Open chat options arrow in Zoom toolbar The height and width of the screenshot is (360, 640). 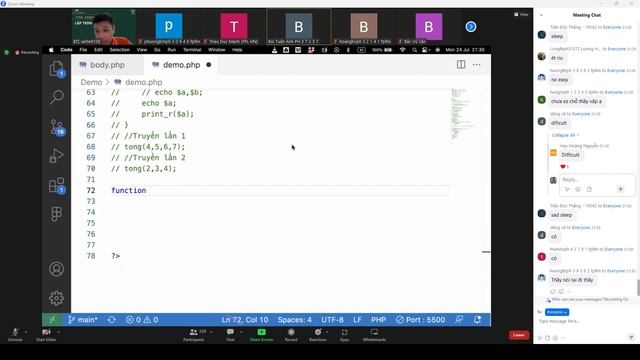point(241,332)
